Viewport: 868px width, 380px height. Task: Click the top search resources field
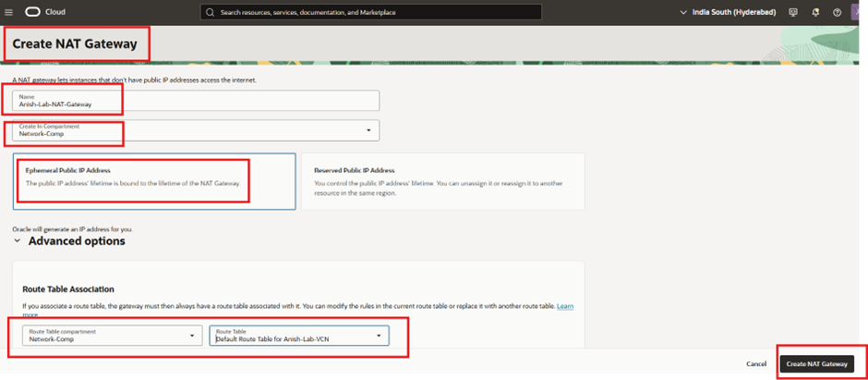(369, 12)
